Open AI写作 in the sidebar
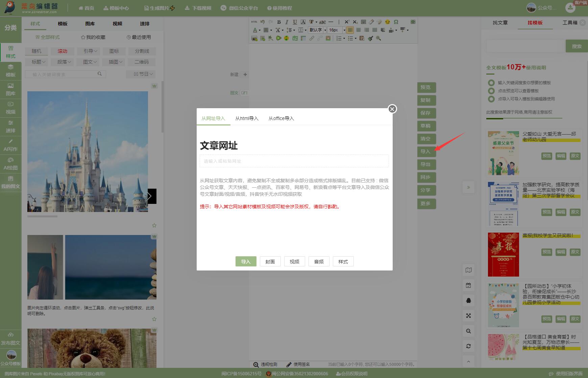This screenshot has height=378, width=588. (x=10, y=145)
